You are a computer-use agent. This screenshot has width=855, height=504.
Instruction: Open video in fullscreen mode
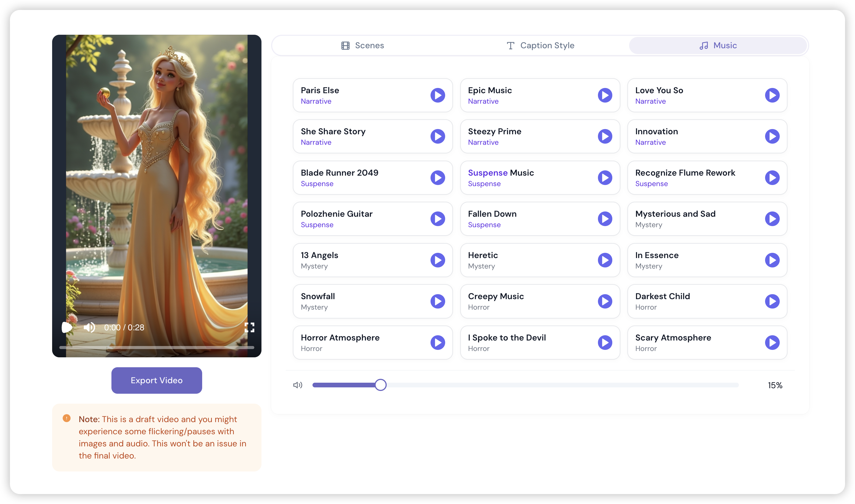(x=249, y=327)
